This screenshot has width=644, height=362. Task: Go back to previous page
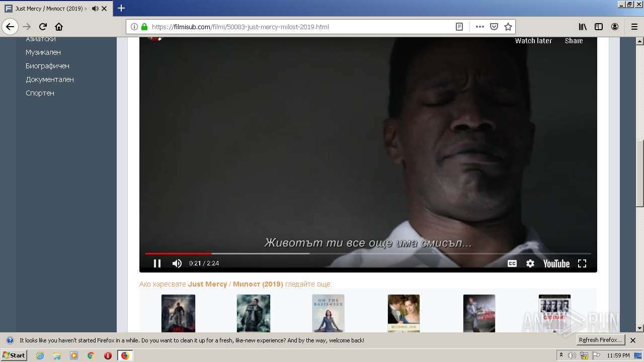pos(10,27)
